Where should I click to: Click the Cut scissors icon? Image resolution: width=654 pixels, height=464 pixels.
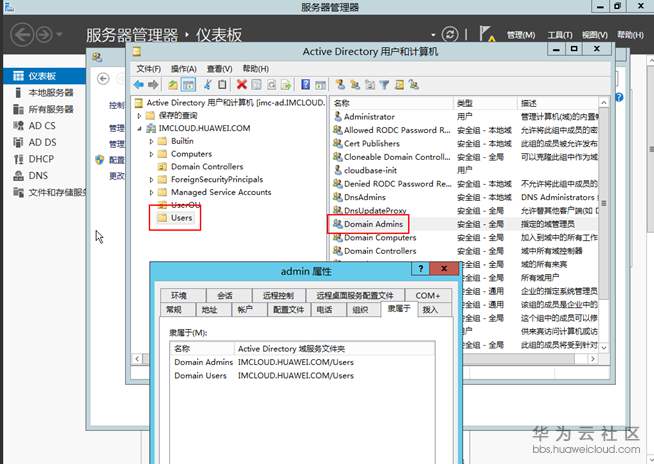[x=207, y=85]
